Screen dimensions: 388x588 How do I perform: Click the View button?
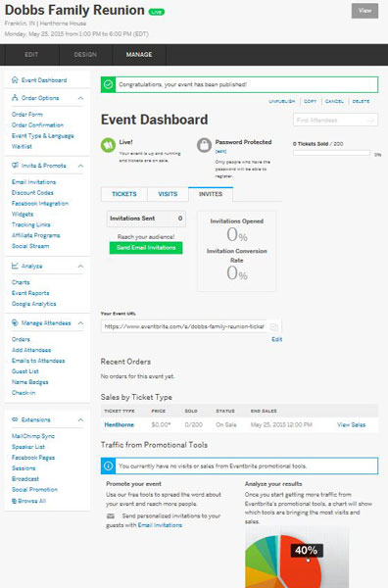click(364, 11)
